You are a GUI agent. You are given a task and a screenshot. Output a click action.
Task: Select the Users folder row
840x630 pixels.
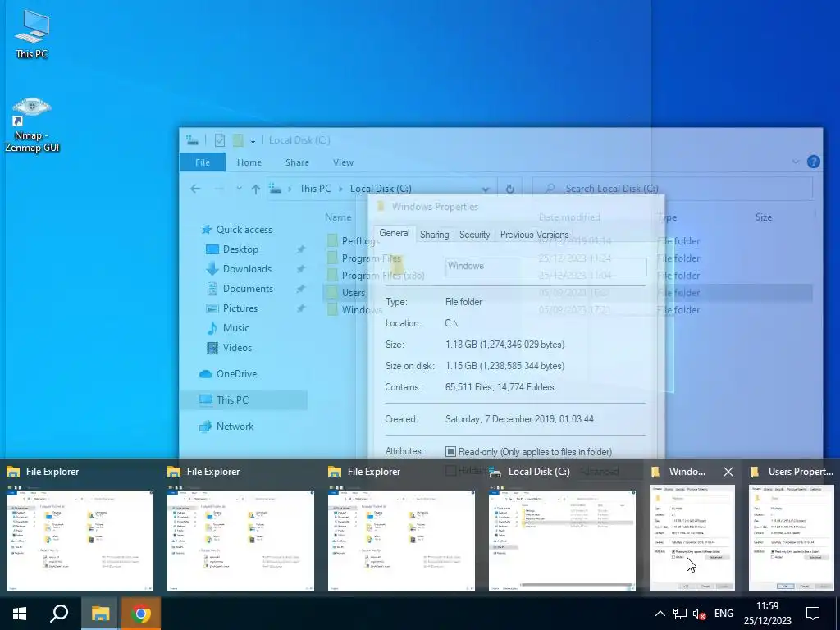point(568,293)
